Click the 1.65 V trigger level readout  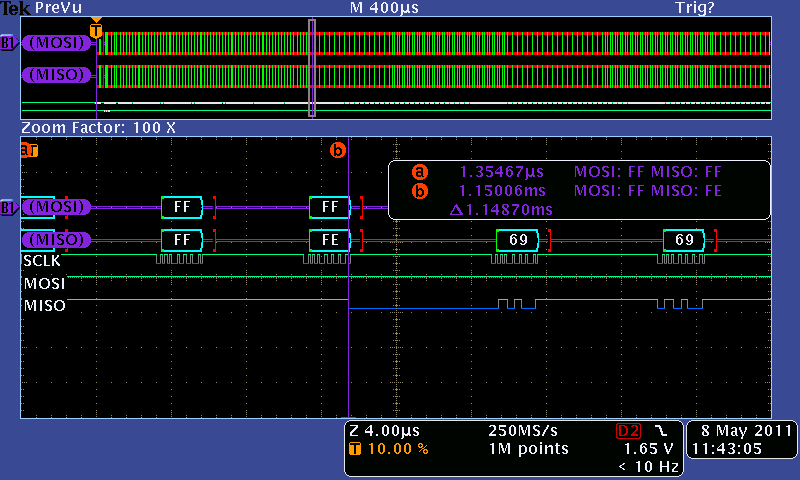point(648,449)
